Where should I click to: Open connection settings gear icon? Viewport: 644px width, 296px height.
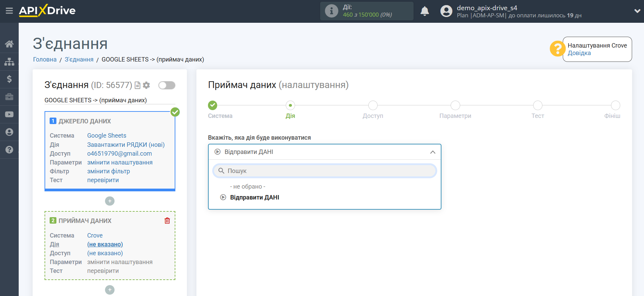point(146,85)
